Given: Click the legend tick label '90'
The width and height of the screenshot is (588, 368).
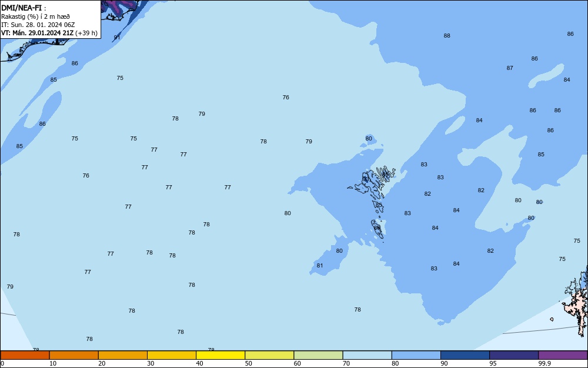Looking at the screenshot, I should click(444, 363).
